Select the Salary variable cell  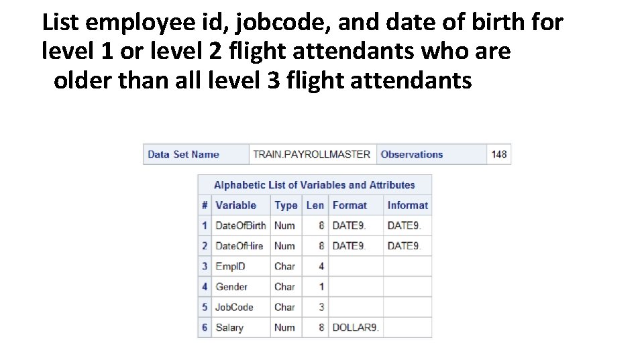[x=241, y=328]
